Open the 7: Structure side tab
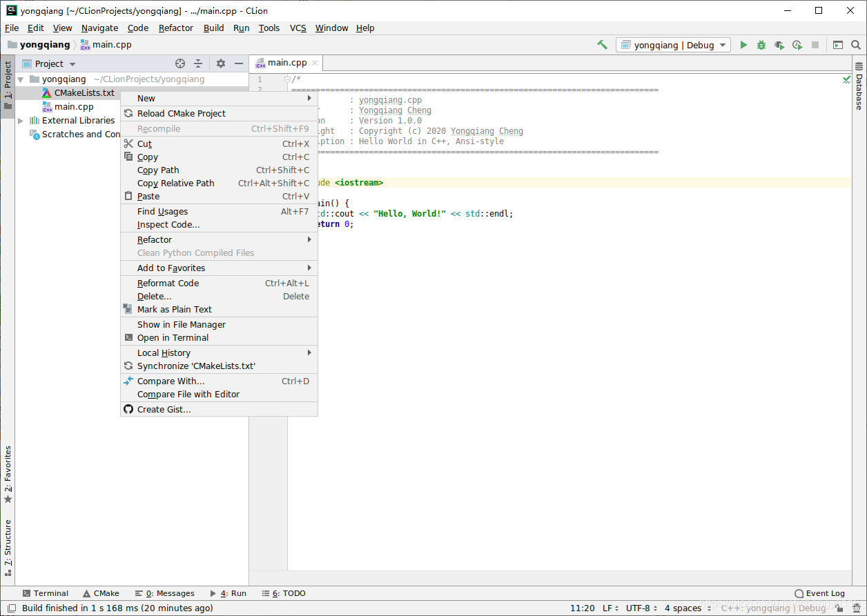Image resolution: width=867 pixels, height=616 pixels. pyautogui.click(x=8, y=547)
